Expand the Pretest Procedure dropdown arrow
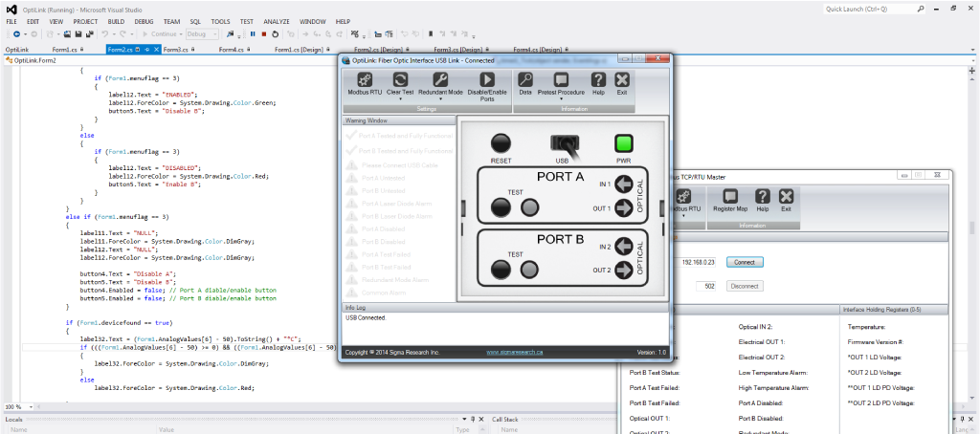 [x=561, y=98]
